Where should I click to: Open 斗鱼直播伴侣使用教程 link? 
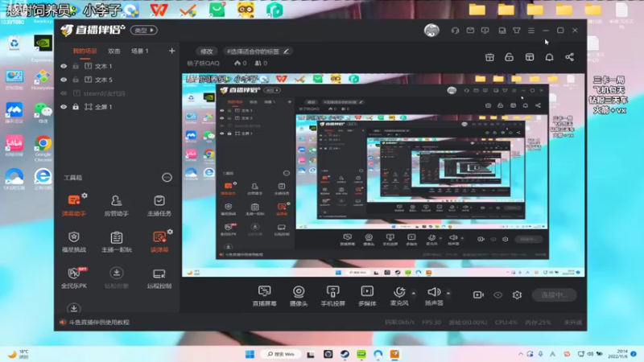pos(99,323)
